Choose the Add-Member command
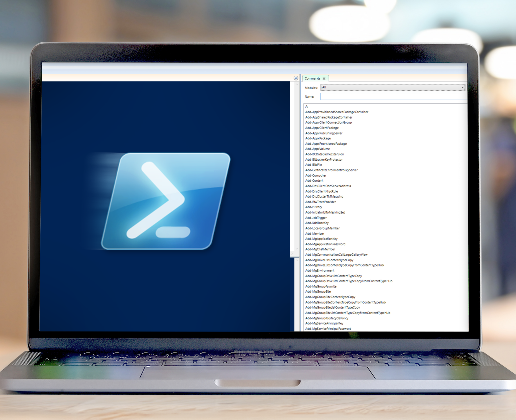This screenshot has width=516, height=420. click(x=315, y=234)
